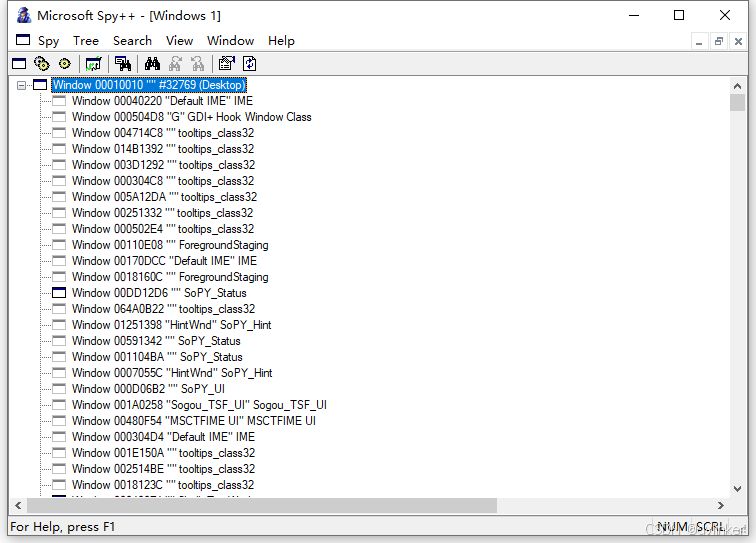Viewport: 756px width, 543px height.
Task: Open the Help menu
Action: click(281, 41)
